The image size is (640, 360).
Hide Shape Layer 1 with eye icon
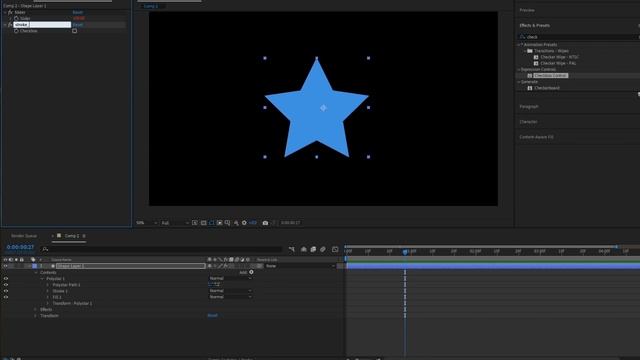(6, 266)
